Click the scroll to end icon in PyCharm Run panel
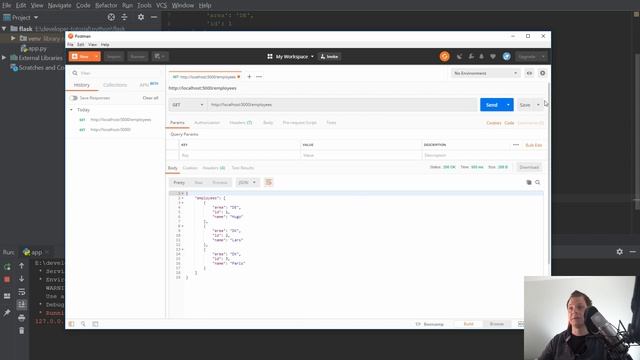The height and width of the screenshot is (360, 640). pyautogui.click(x=22, y=304)
